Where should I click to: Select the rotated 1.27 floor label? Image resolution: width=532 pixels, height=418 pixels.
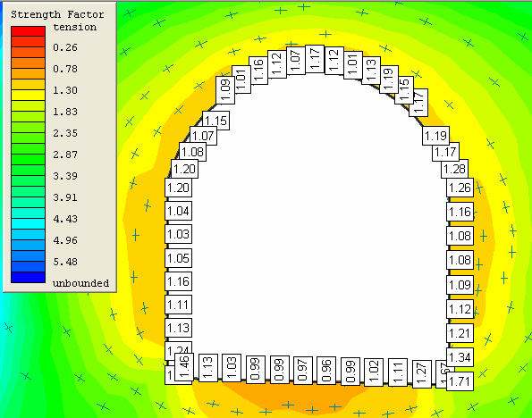[421, 373]
